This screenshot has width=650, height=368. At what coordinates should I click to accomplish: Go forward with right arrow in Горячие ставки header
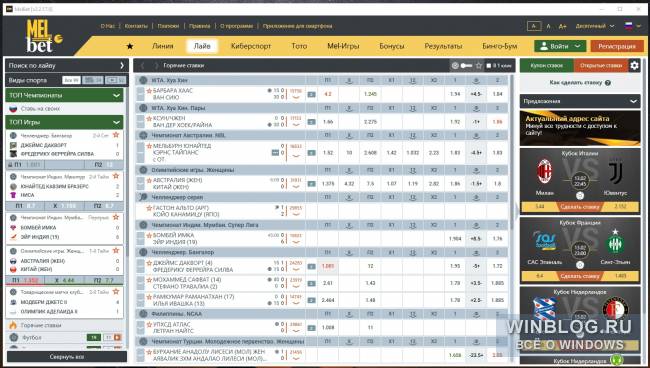pyautogui.click(x=156, y=65)
